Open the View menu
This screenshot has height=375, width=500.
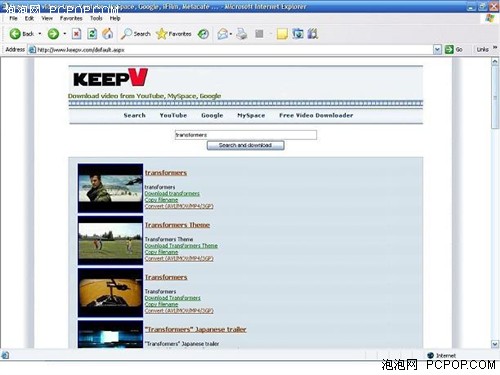point(47,18)
